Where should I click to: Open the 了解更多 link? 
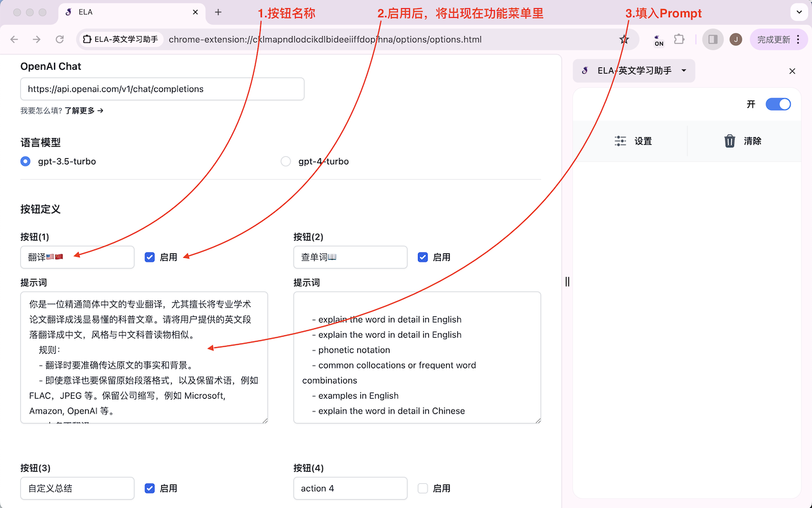(84, 110)
